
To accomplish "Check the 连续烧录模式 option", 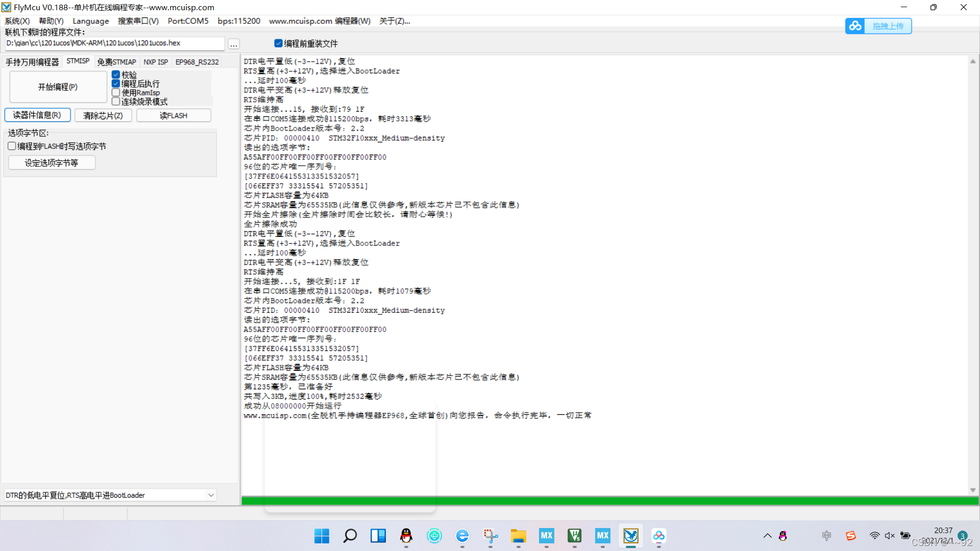I will [x=116, y=101].
